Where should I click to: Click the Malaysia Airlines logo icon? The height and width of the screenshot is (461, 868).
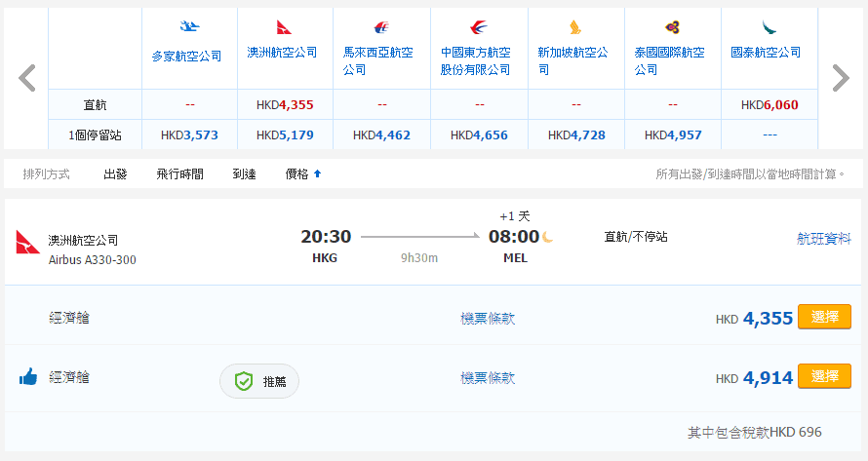pos(380,27)
